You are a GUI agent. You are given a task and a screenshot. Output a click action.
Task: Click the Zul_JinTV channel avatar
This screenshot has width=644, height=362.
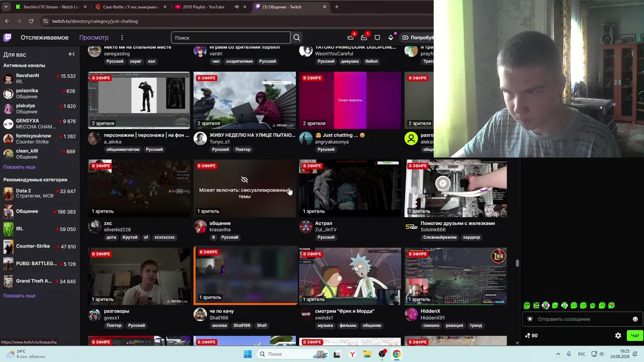tap(306, 227)
